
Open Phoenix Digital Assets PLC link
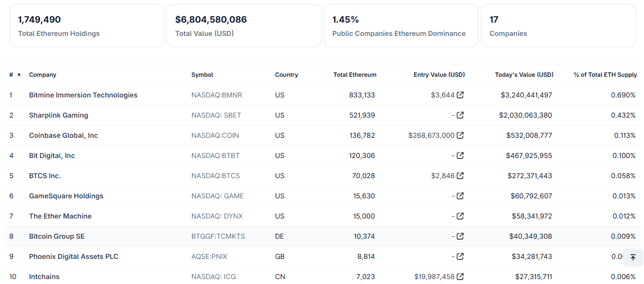pos(74,256)
